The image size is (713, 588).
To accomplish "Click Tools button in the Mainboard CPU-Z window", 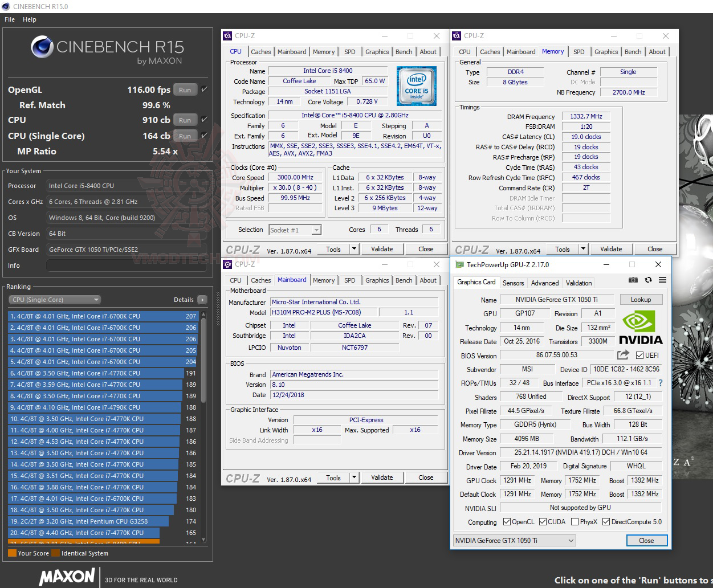I will click(x=333, y=477).
